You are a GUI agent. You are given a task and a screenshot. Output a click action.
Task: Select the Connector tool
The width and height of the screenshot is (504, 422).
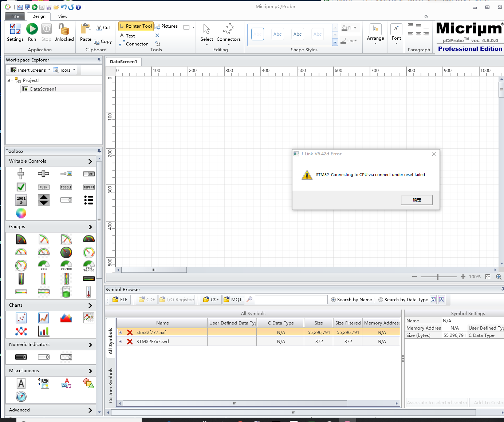(x=134, y=44)
